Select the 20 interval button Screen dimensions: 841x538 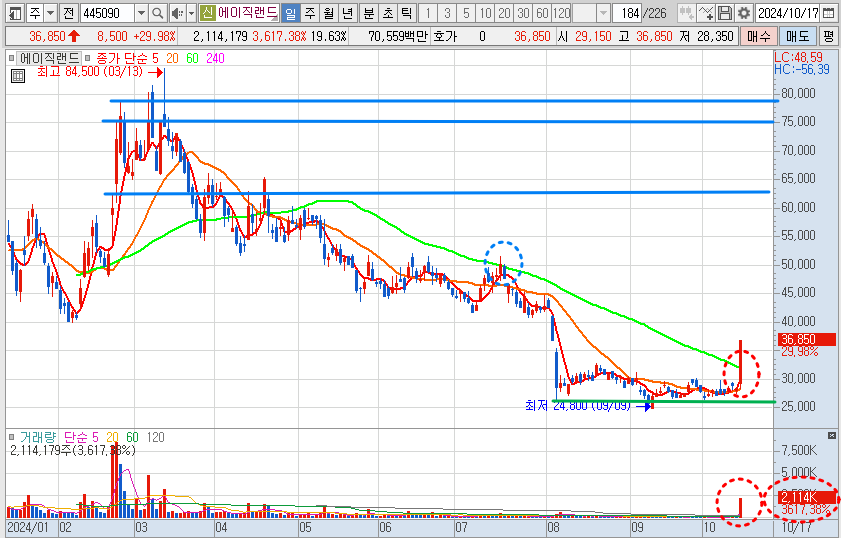point(505,13)
